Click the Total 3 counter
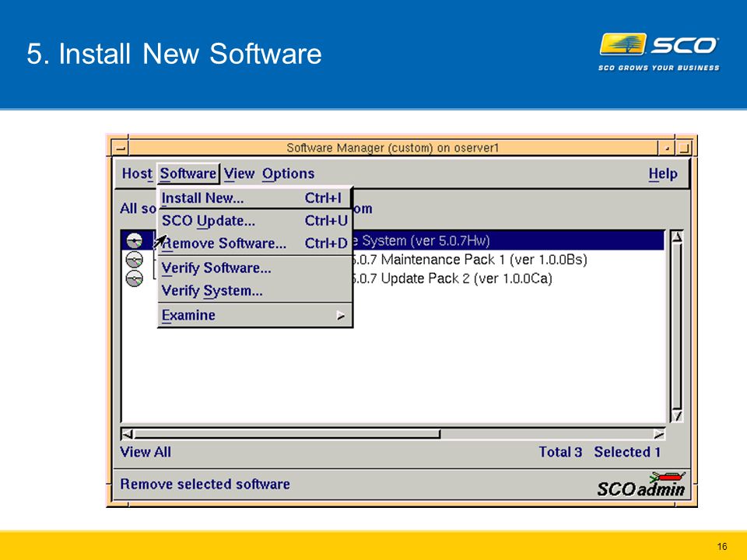This screenshot has height=560, width=747. (x=560, y=452)
